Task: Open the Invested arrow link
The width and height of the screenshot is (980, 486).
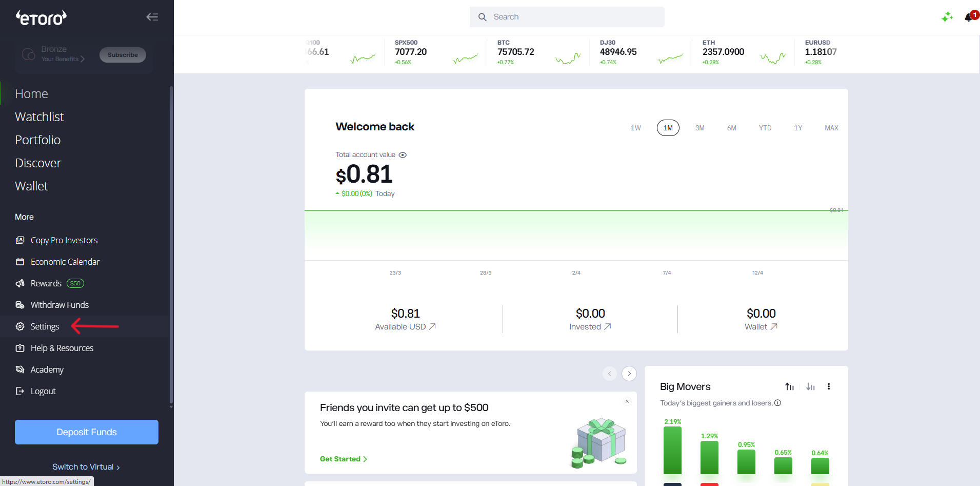Action: click(607, 326)
